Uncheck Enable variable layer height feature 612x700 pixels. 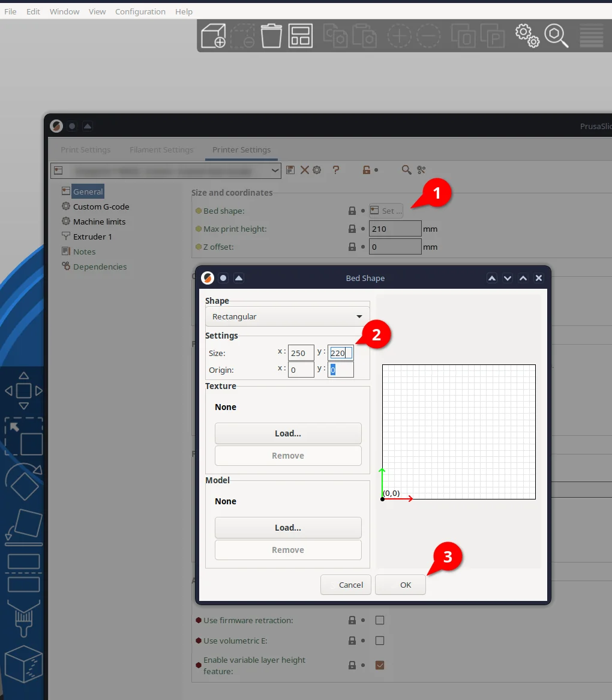click(380, 665)
